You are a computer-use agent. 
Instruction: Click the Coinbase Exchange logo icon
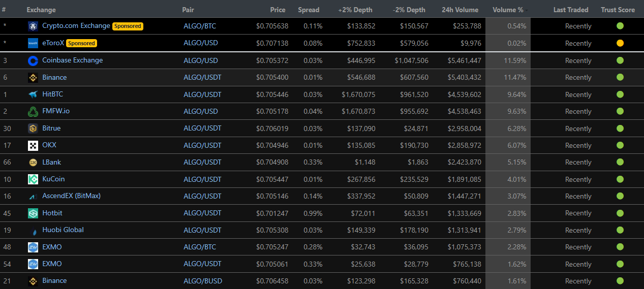click(33, 60)
